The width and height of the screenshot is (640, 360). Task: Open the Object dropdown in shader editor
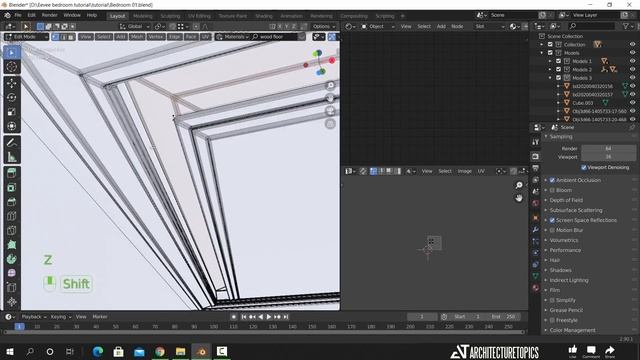[378, 27]
